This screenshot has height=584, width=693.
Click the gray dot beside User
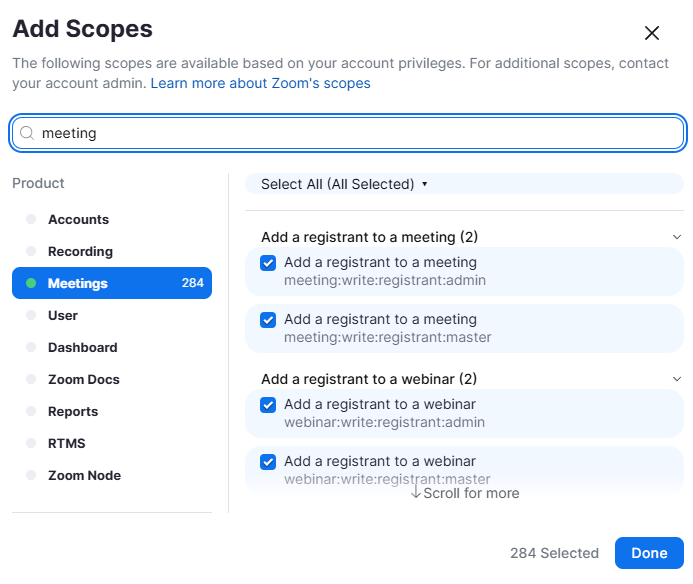pos(31,315)
